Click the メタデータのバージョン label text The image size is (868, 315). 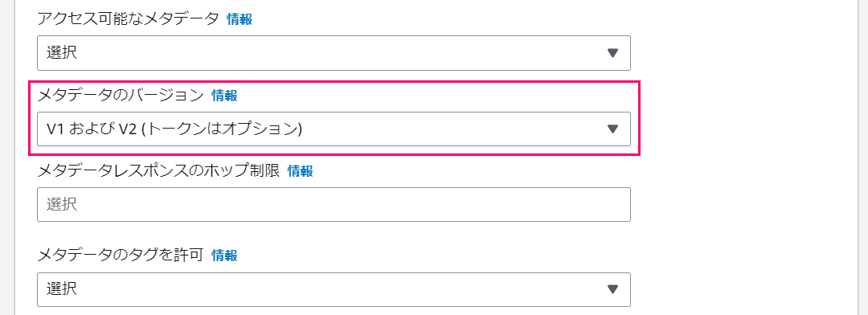click(x=121, y=96)
